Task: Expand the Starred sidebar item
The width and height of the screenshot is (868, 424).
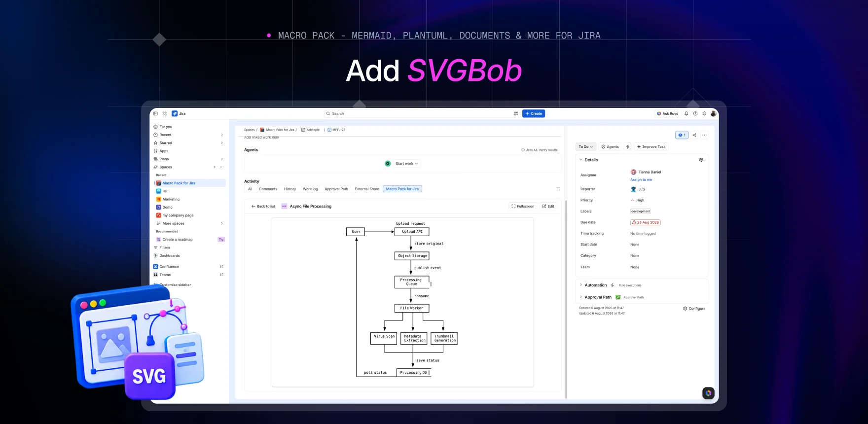Action: click(222, 143)
